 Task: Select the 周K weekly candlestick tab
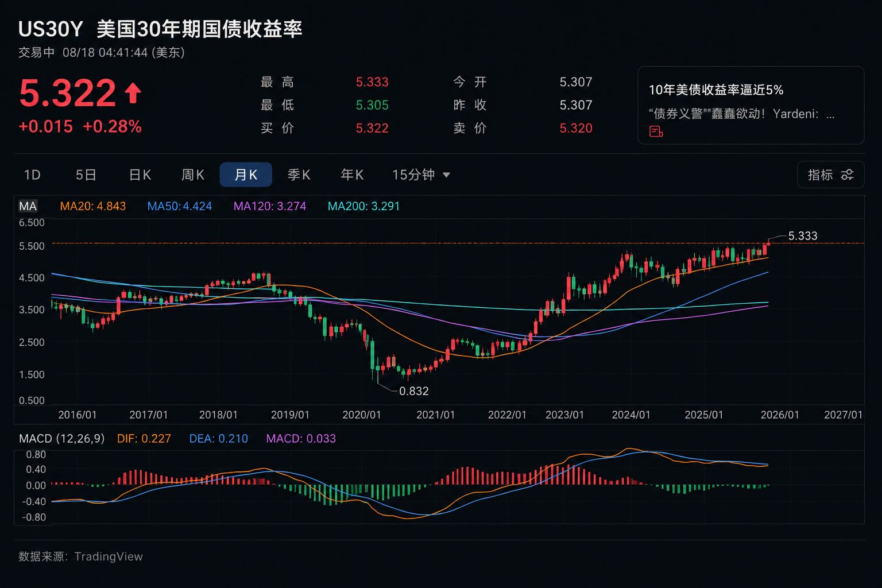pyautogui.click(x=193, y=175)
